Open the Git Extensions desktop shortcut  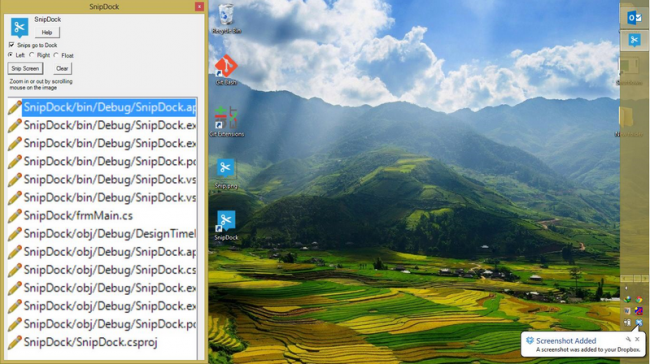click(x=227, y=121)
